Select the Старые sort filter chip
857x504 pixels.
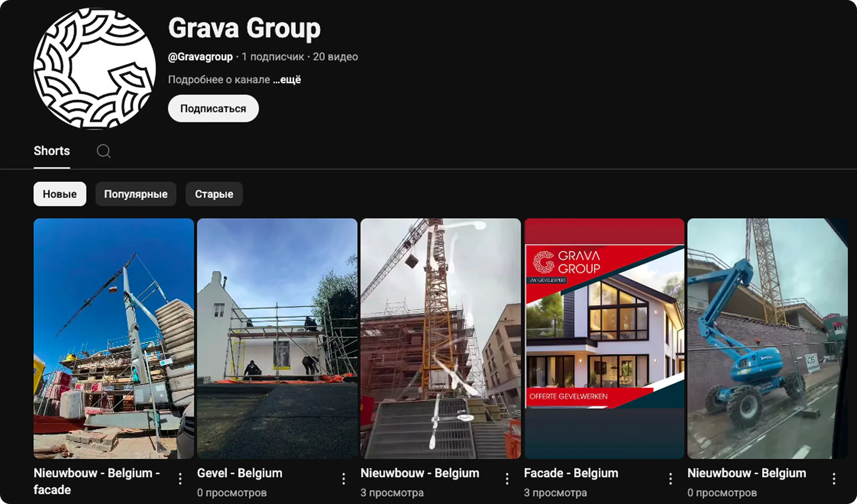[x=214, y=194]
